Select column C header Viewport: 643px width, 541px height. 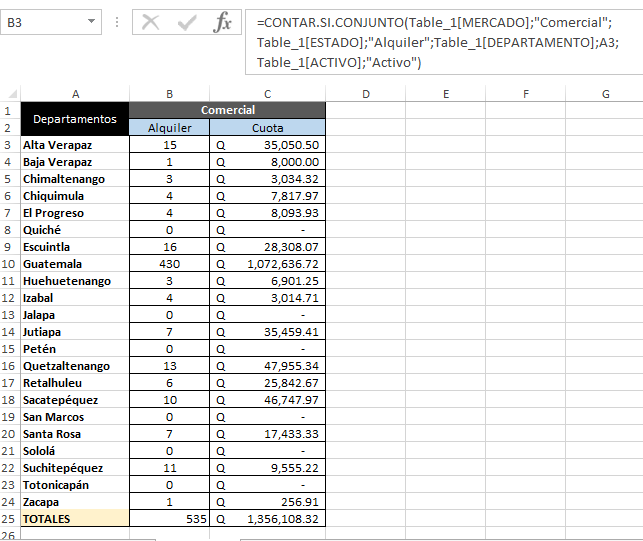[267, 94]
